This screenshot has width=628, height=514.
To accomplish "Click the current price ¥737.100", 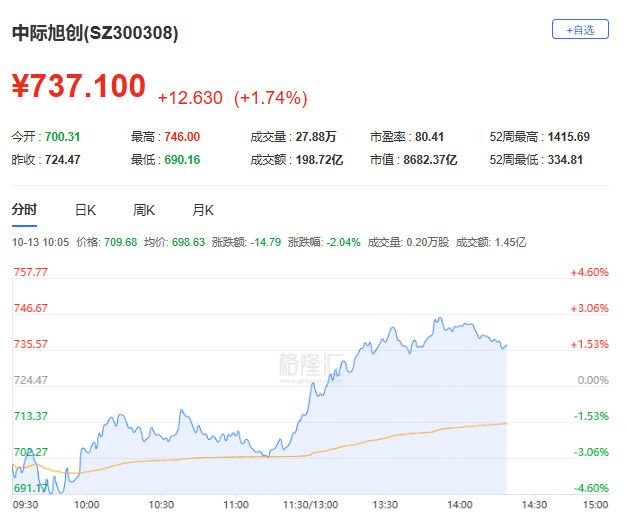I will click(78, 86).
